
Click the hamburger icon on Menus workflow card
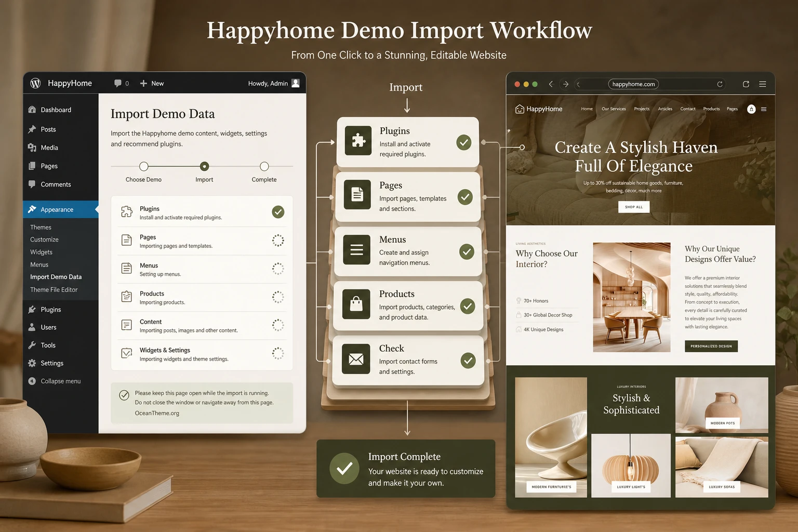356,250
